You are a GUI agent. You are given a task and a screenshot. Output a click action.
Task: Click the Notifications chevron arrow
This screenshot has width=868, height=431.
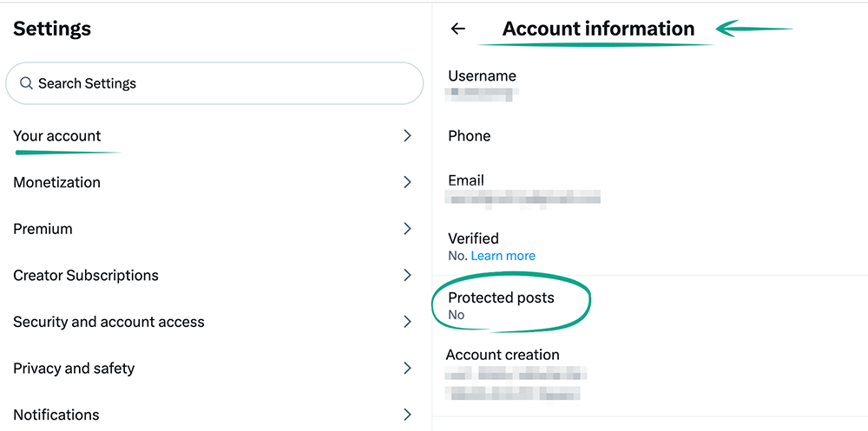pyautogui.click(x=407, y=415)
